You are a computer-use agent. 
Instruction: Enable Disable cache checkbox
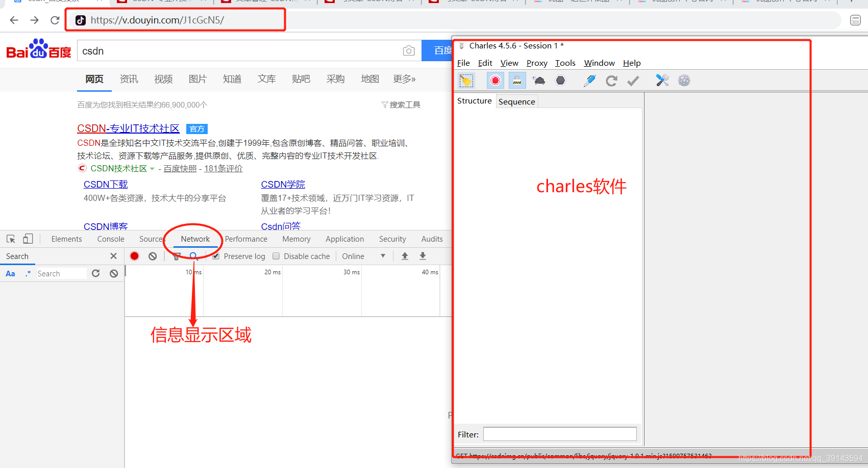pyautogui.click(x=276, y=256)
